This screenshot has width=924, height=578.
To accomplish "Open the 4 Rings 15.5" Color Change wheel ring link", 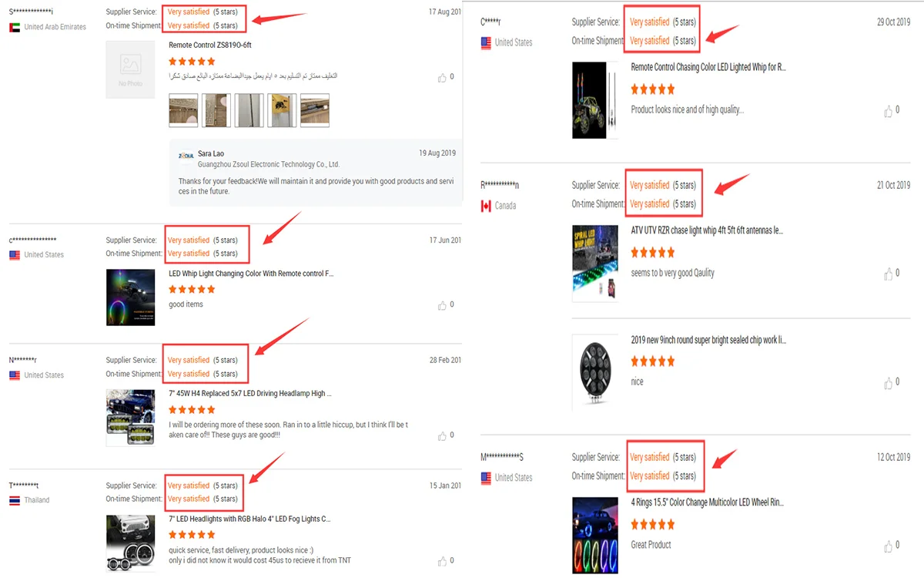I will 707,502.
